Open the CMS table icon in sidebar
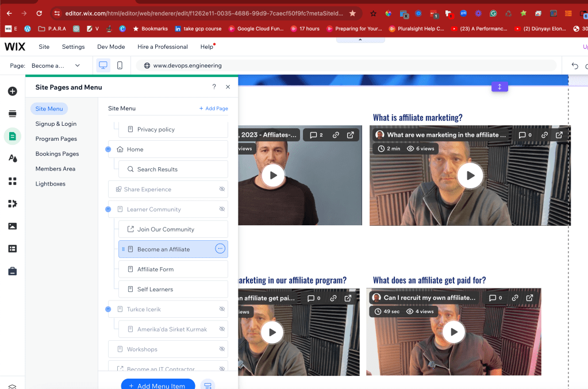This screenshot has height=389, width=588. (x=13, y=248)
